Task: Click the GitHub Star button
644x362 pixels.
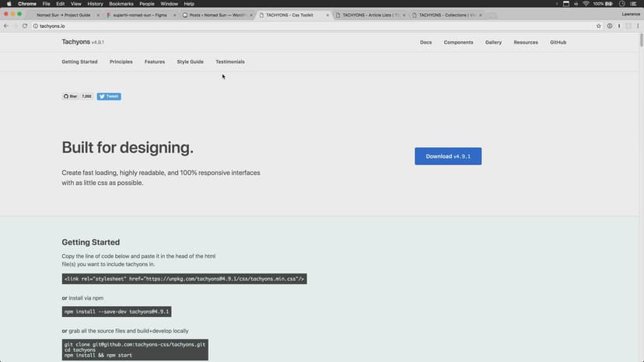Action: pyautogui.click(x=71, y=96)
